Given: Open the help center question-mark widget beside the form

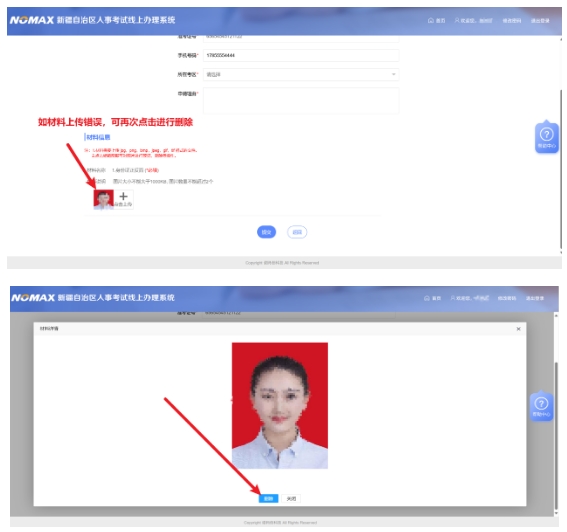Looking at the screenshot, I should pos(546,138).
